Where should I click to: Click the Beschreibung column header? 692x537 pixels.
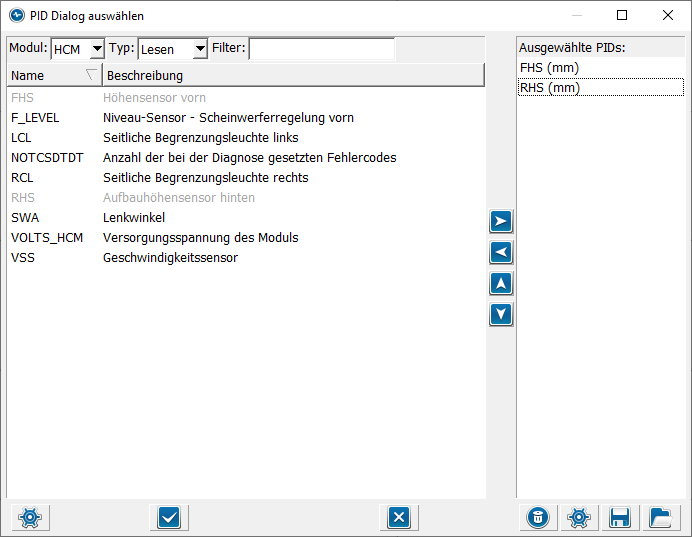coord(290,76)
